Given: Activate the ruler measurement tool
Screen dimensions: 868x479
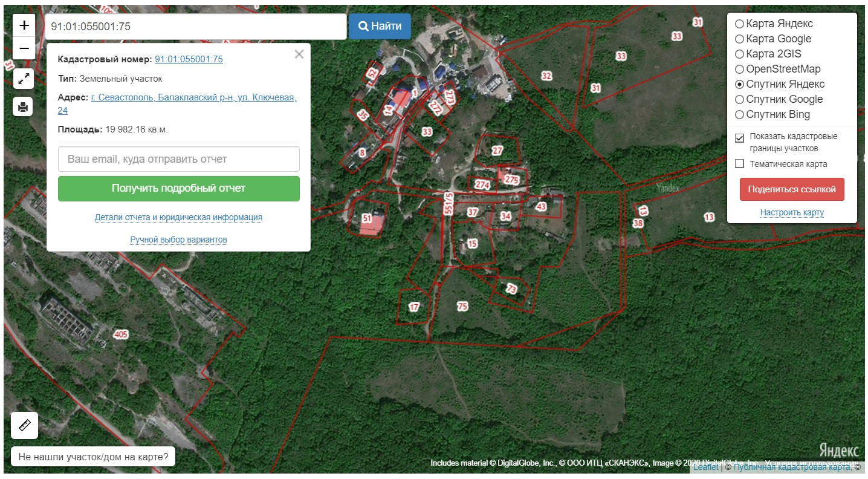Looking at the screenshot, I should (x=25, y=425).
